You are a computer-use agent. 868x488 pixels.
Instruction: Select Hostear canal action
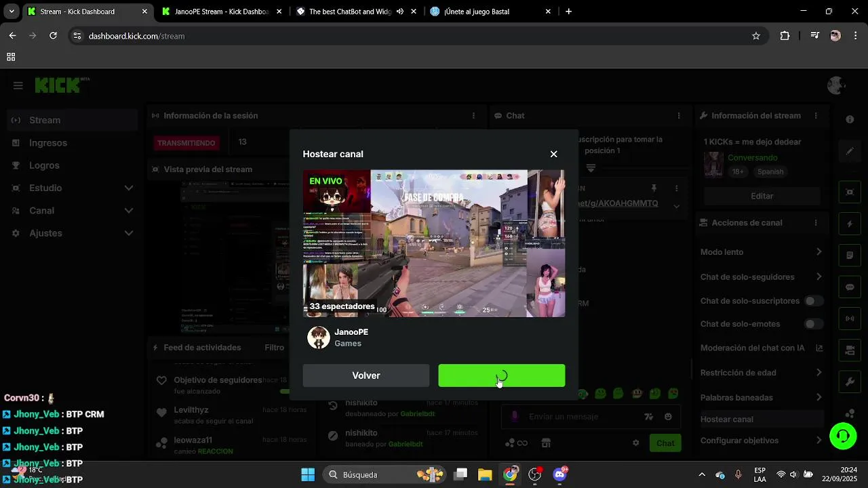point(762,420)
